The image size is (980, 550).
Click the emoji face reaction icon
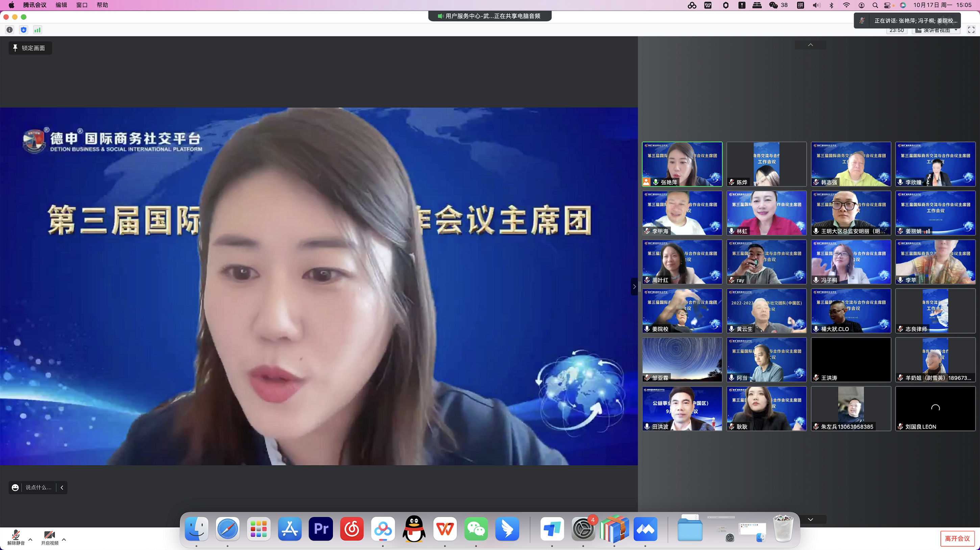click(15, 487)
